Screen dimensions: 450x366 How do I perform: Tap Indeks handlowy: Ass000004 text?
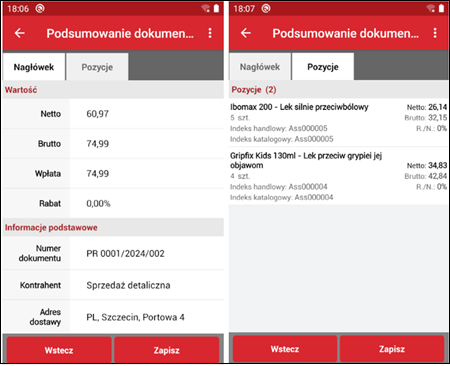(279, 187)
